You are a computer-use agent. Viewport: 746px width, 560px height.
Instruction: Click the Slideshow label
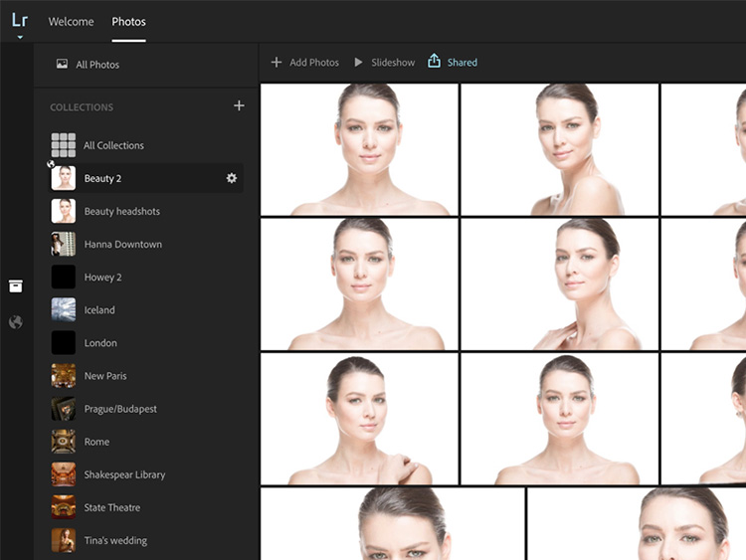pos(393,63)
